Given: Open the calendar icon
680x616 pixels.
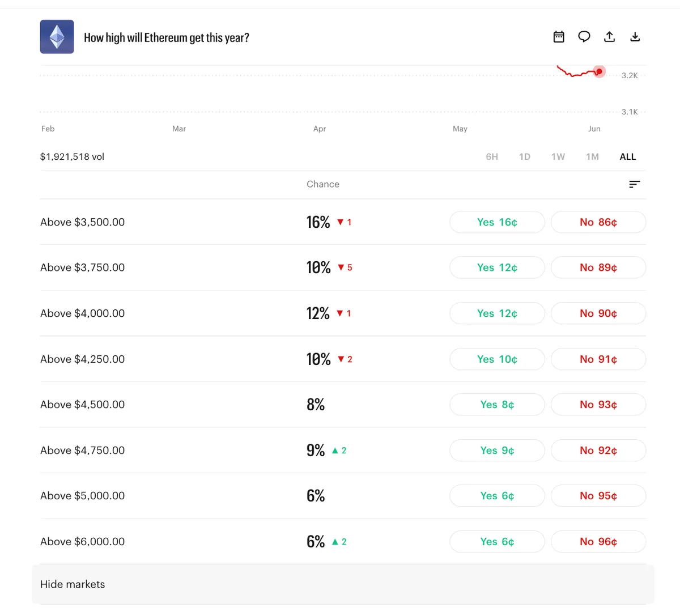Looking at the screenshot, I should tap(559, 37).
